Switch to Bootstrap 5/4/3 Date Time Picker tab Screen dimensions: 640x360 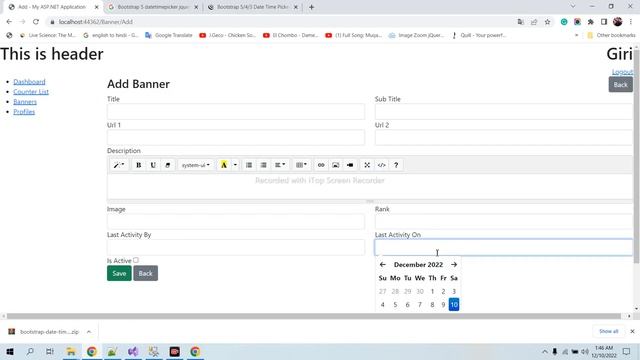[x=253, y=7]
